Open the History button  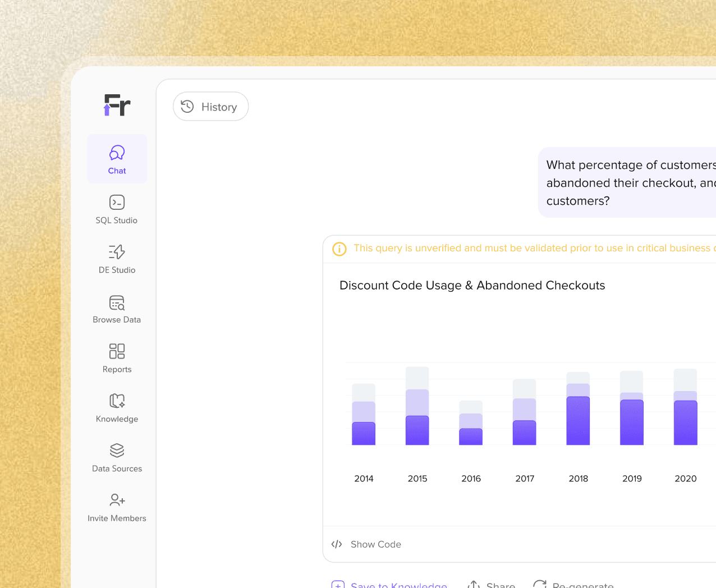point(210,107)
